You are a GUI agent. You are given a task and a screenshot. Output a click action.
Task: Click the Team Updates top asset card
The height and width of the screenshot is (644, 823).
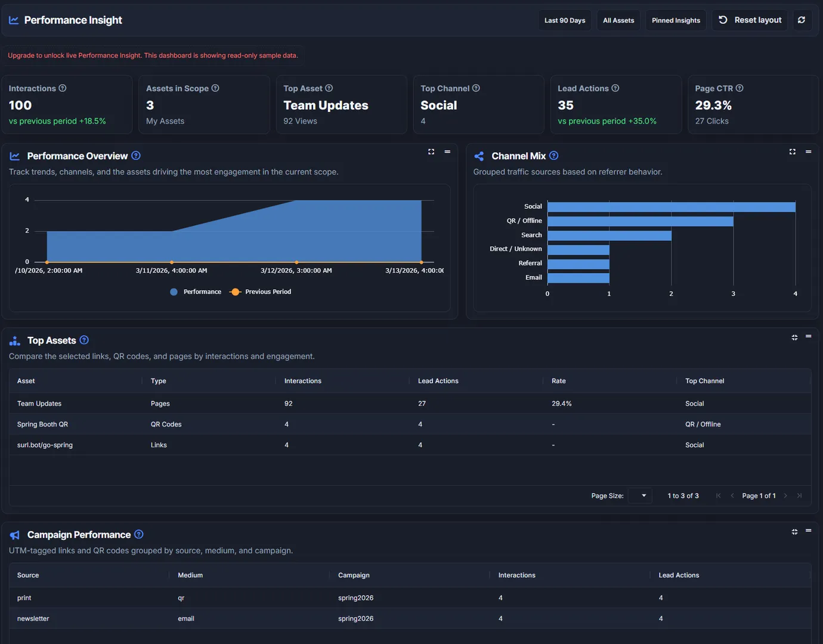point(342,104)
